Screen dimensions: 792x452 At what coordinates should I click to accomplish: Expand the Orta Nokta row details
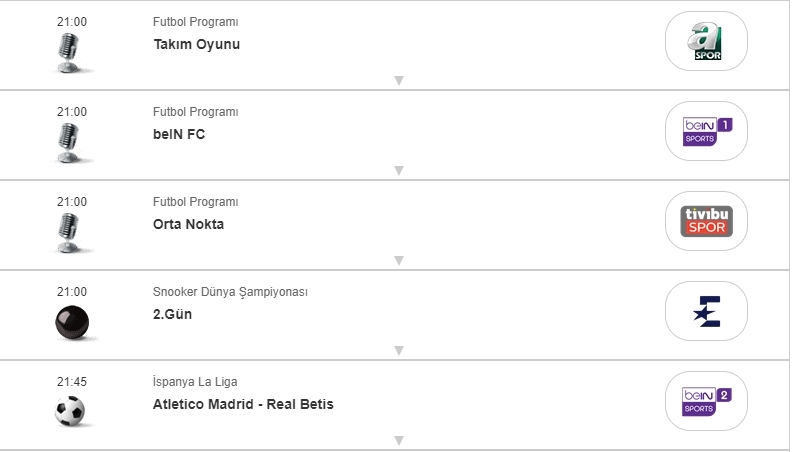pos(398,261)
